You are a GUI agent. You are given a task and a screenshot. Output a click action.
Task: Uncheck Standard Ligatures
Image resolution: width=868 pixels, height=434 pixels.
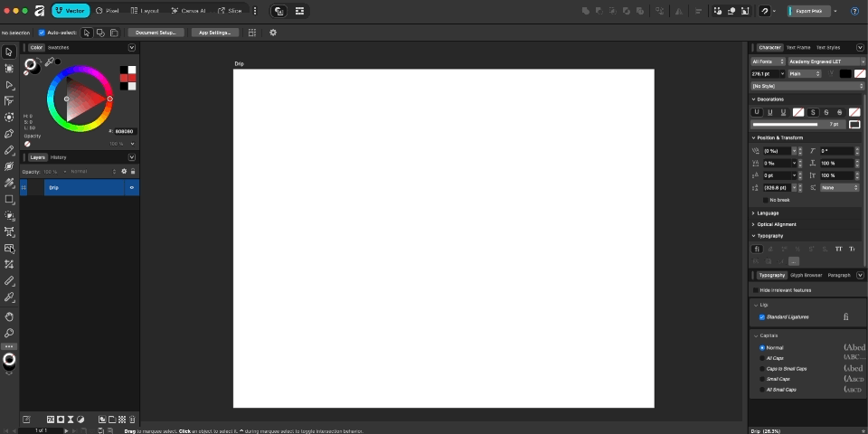[x=762, y=317]
